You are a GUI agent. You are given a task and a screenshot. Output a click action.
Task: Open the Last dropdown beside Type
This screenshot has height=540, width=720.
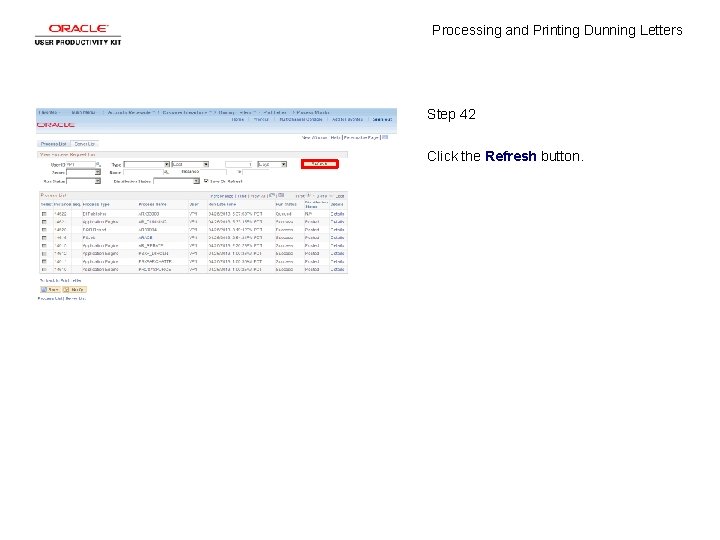click(190, 164)
